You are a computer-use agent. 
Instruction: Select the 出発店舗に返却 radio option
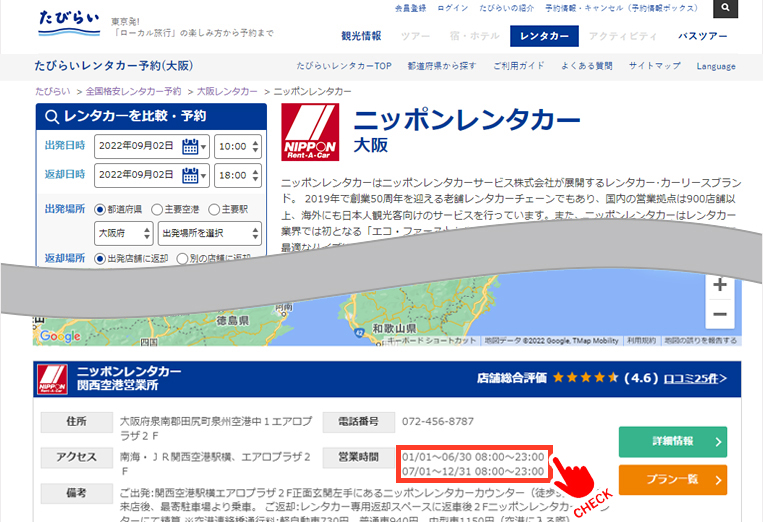tap(100, 259)
